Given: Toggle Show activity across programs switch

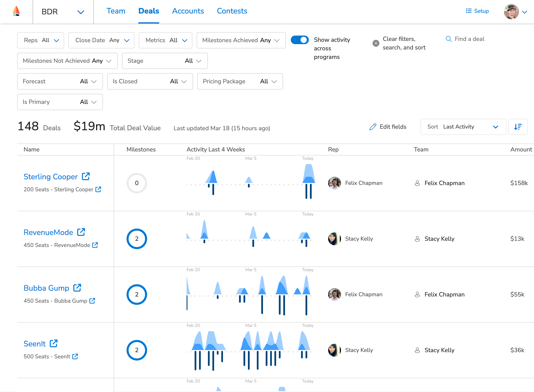Looking at the screenshot, I should (300, 40).
